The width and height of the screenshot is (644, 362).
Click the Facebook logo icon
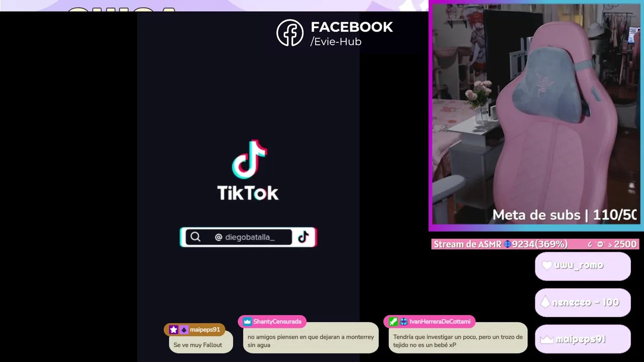(x=290, y=33)
